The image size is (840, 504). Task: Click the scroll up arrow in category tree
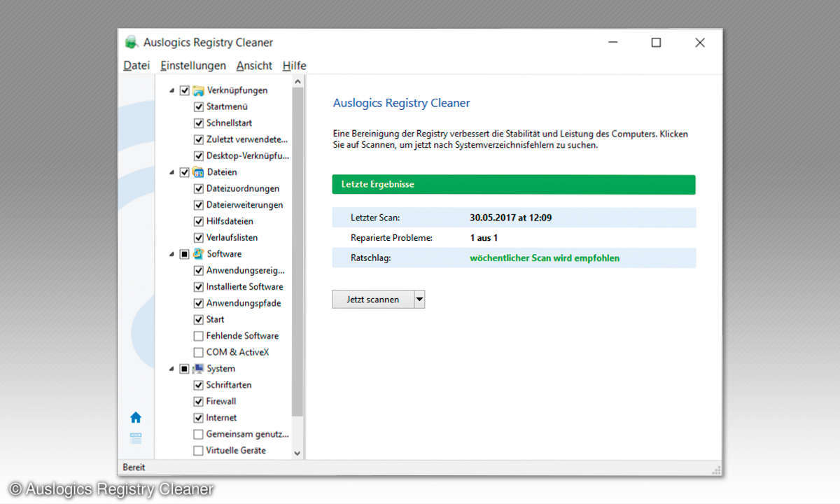pos(297,82)
